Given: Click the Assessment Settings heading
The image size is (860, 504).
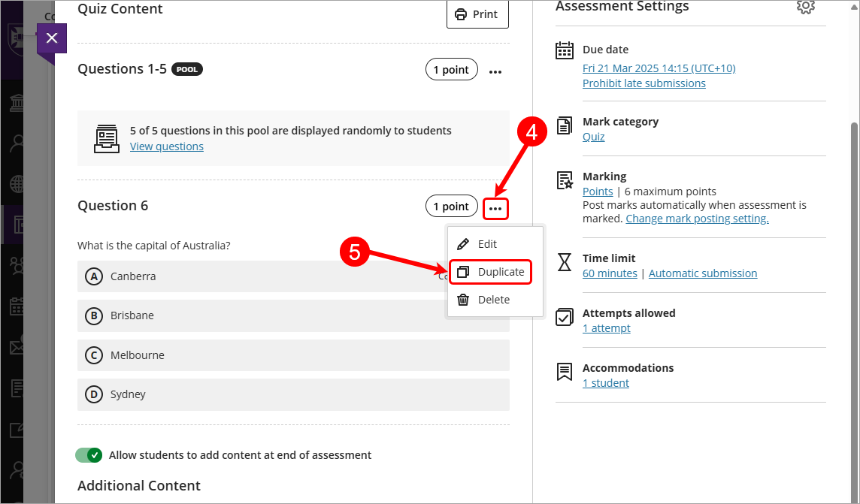Looking at the screenshot, I should click(622, 6).
